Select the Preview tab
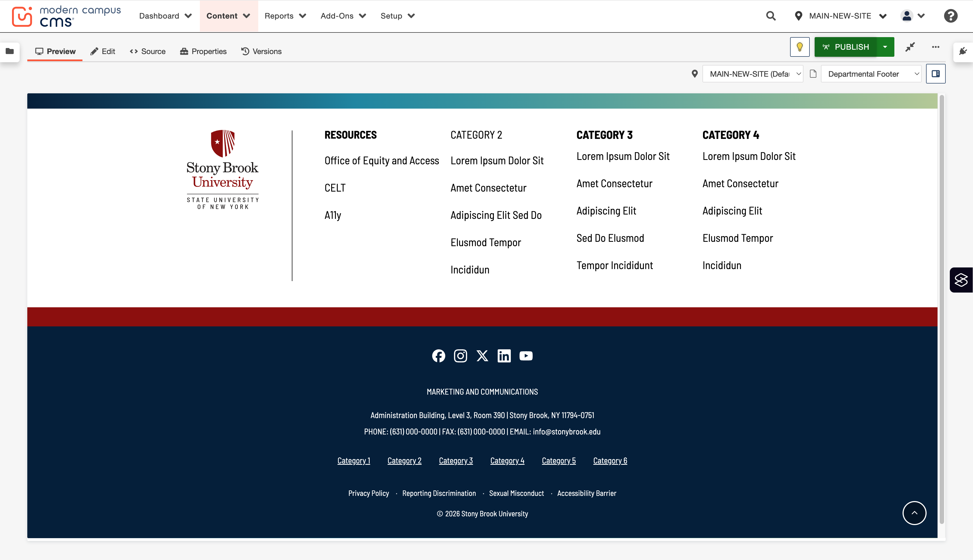Image resolution: width=973 pixels, height=560 pixels. pyautogui.click(x=55, y=51)
